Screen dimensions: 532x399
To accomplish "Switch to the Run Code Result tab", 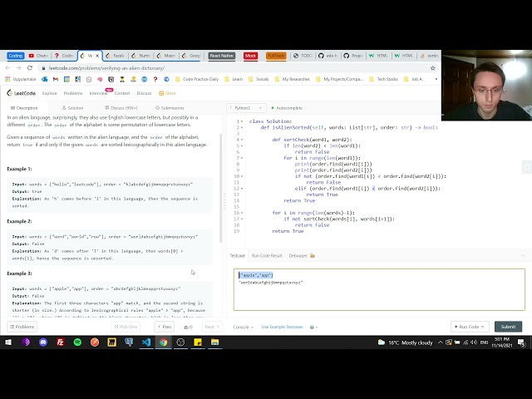I will (267, 256).
